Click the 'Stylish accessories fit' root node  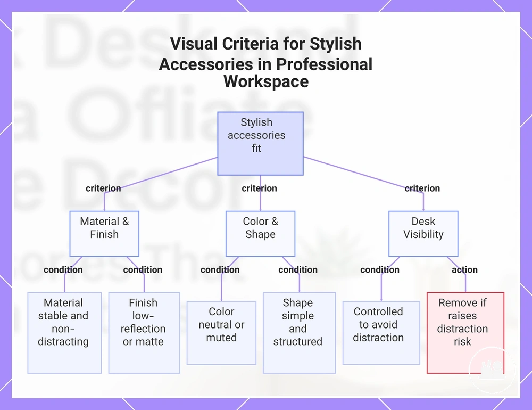pyautogui.click(x=260, y=143)
